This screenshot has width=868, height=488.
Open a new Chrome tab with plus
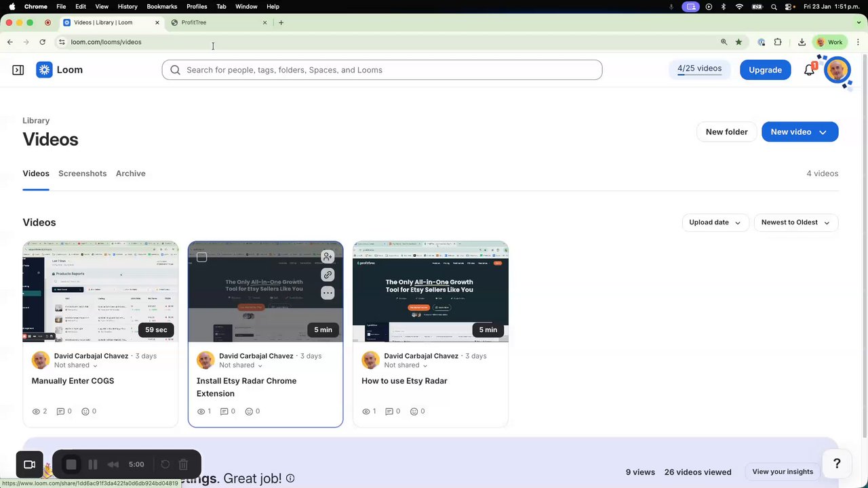[x=281, y=22]
